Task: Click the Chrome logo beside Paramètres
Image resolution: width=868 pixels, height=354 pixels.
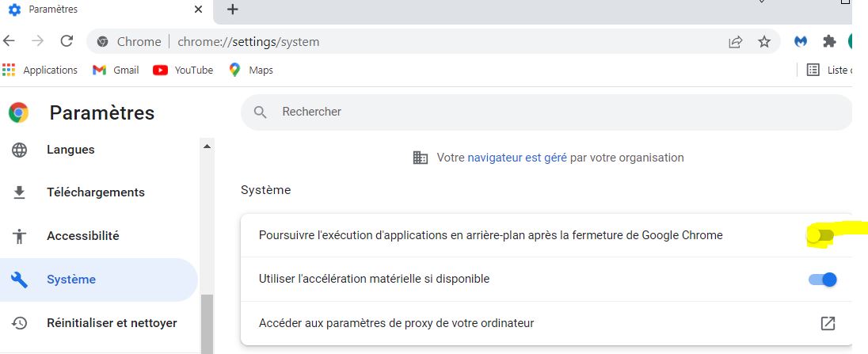Action: click(x=18, y=112)
